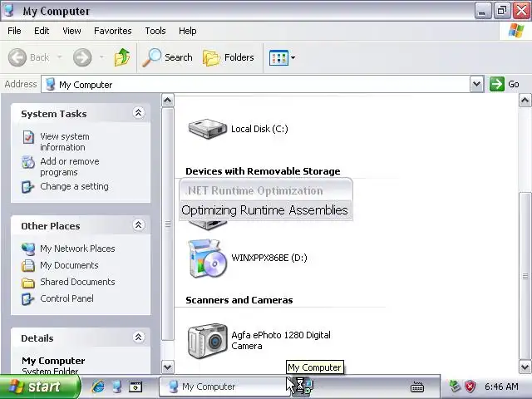The width and height of the screenshot is (532, 399).
Task: Click the My Computer taskbar button
Action: click(224, 387)
